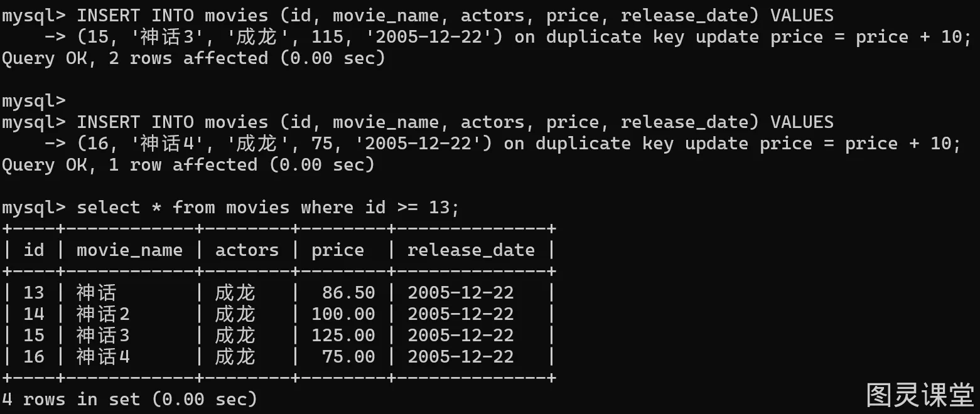
Task: Click the '4 rows in set' status line
Action: (x=129, y=399)
